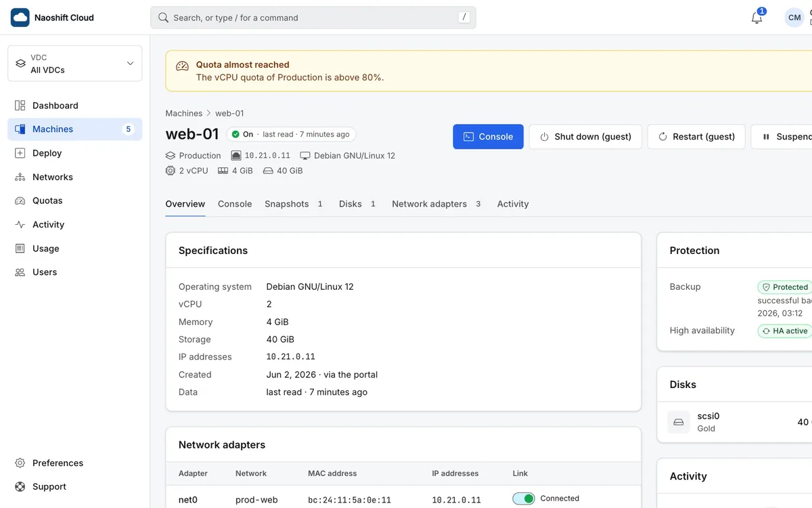Screen dimensions: 812x508
Task: Click the search magnifier icon
Action: point(163,18)
